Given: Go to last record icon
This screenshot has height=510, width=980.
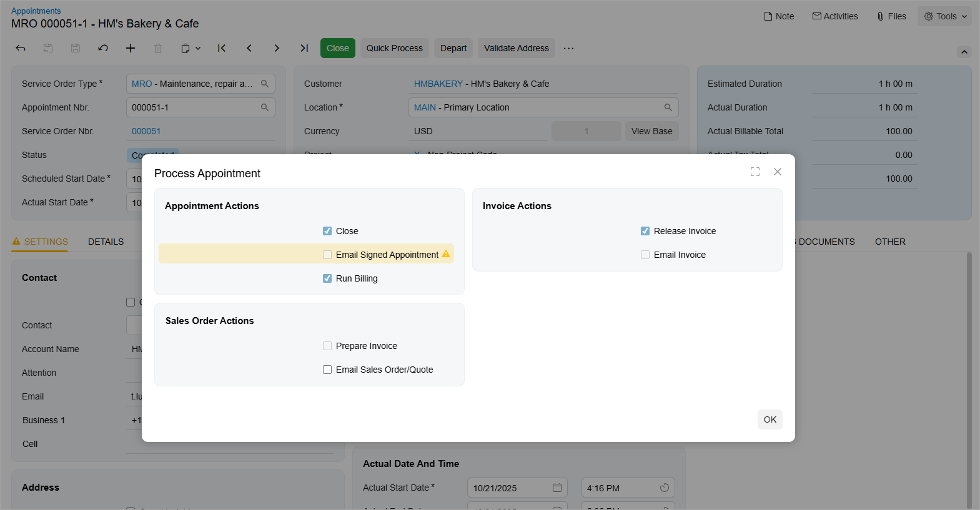Looking at the screenshot, I should tap(304, 48).
